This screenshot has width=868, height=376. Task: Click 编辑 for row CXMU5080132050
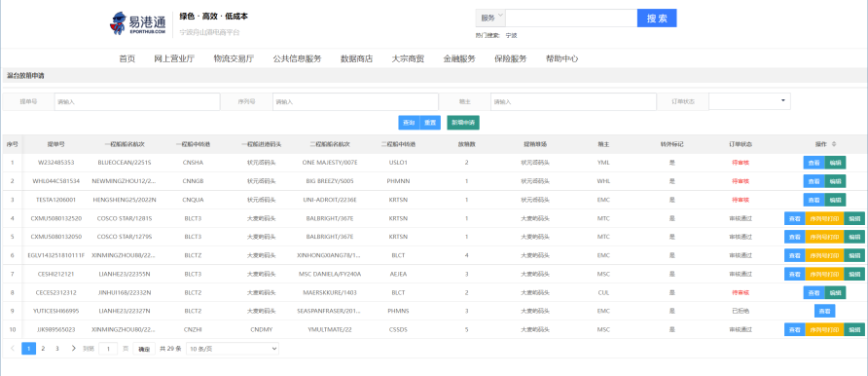854,237
